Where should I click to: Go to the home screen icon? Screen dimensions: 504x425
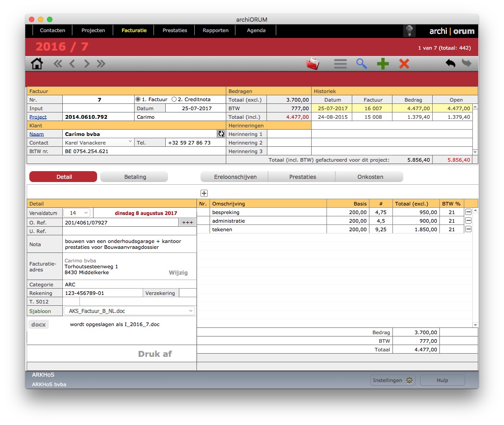click(37, 64)
